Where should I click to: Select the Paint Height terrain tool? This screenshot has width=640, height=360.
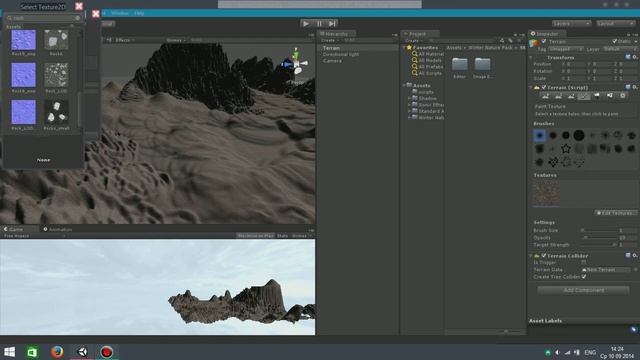tap(558, 96)
